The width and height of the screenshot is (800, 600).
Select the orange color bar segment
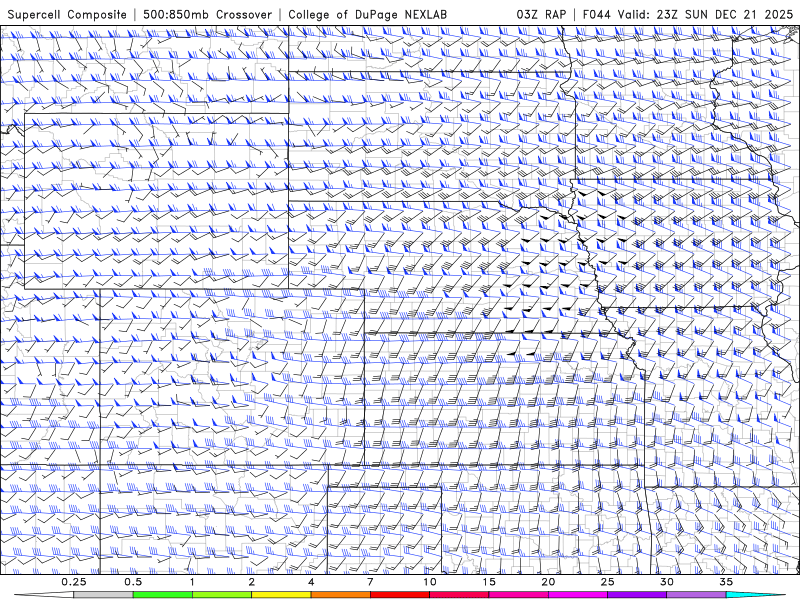(340, 595)
